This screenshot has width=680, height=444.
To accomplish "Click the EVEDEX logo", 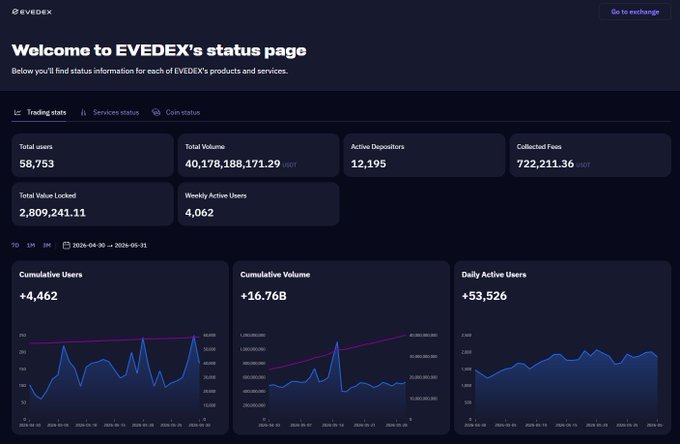I will pyautogui.click(x=32, y=12).
